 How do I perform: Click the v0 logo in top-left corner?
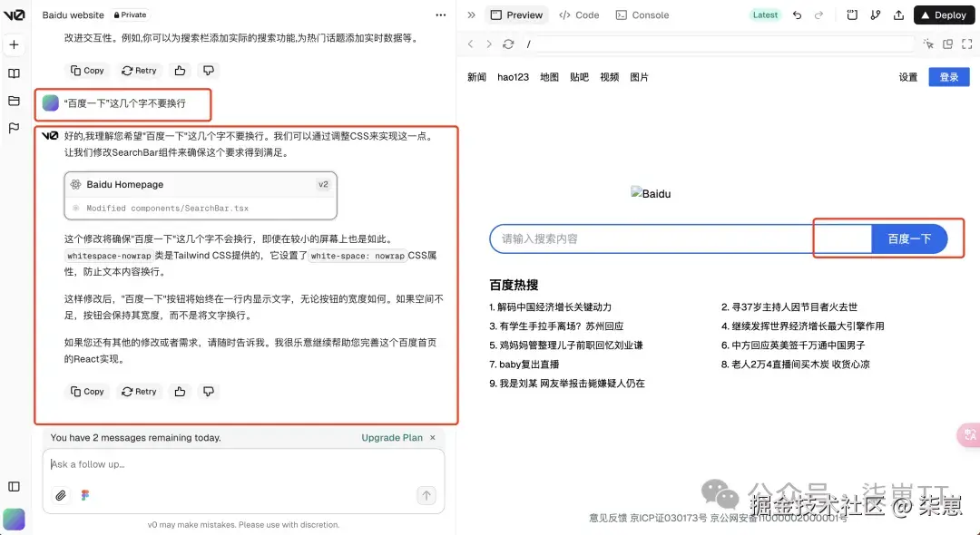[14, 15]
